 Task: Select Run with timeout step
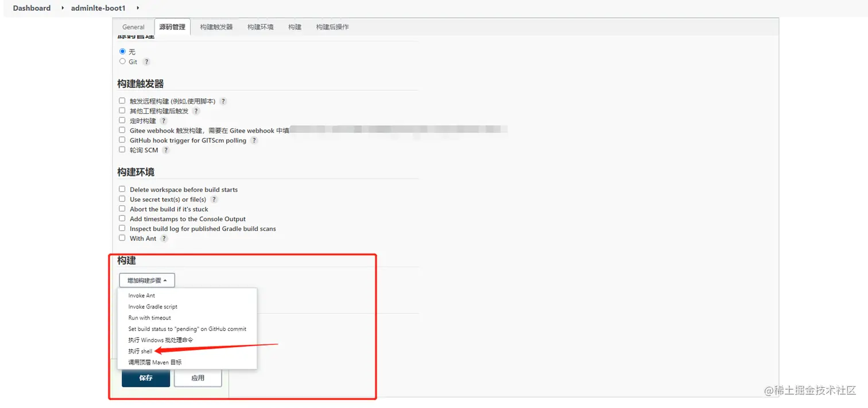point(187,318)
